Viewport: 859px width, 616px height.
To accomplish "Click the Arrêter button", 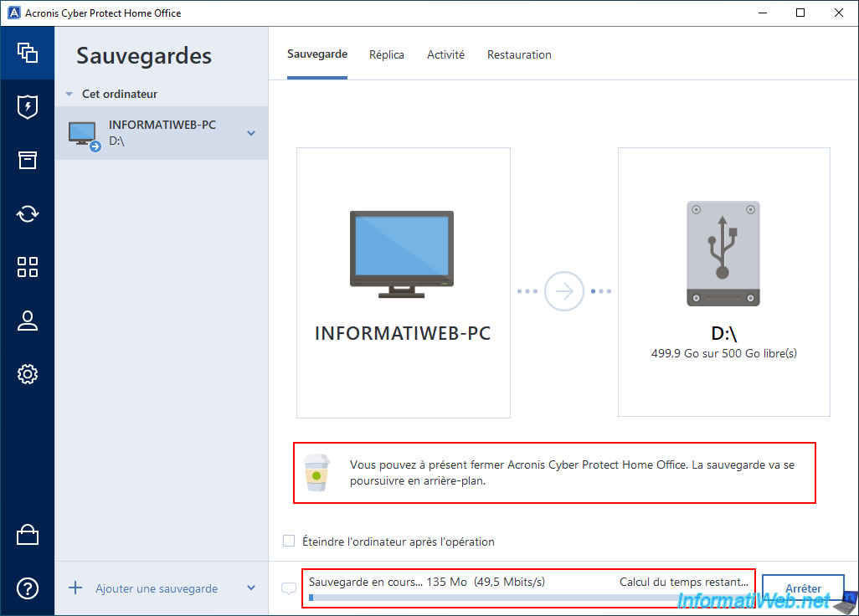I will pos(803,588).
